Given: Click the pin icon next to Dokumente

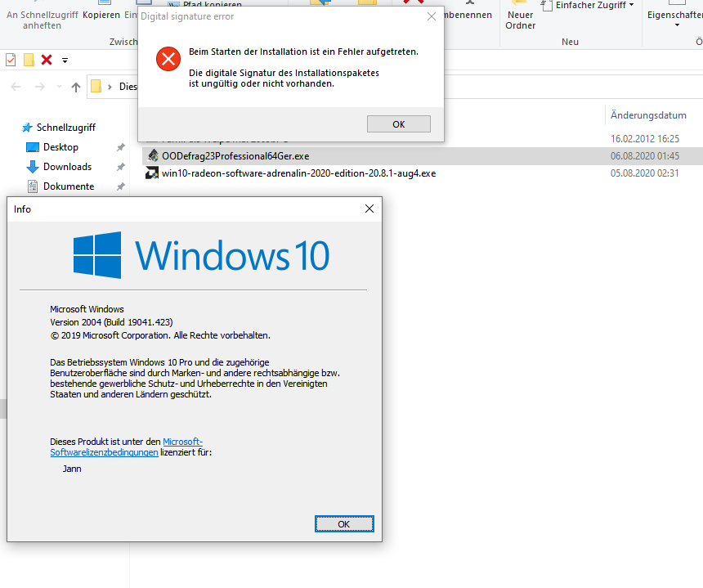Looking at the screenshot, I should coord(121,186).
